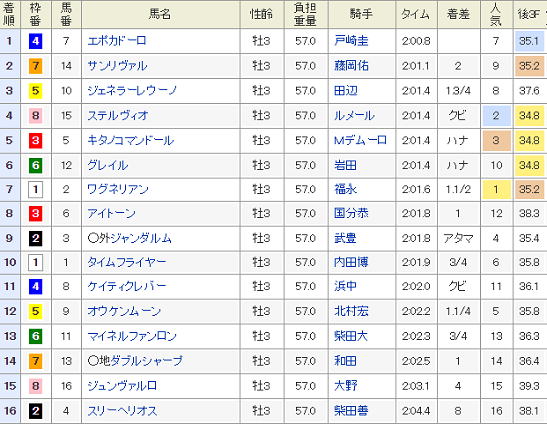Open the サンリヴァル horse name link
Screen dimensions: 547x424
pos(117,66)
